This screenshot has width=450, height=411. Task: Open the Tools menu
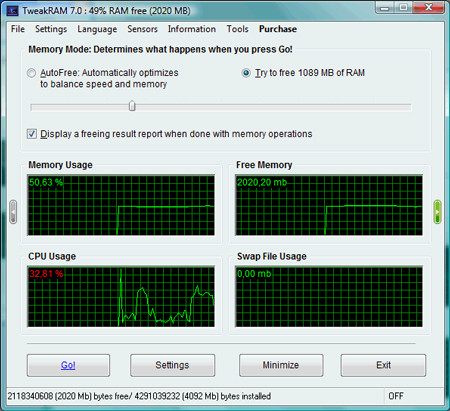(237, 29)
